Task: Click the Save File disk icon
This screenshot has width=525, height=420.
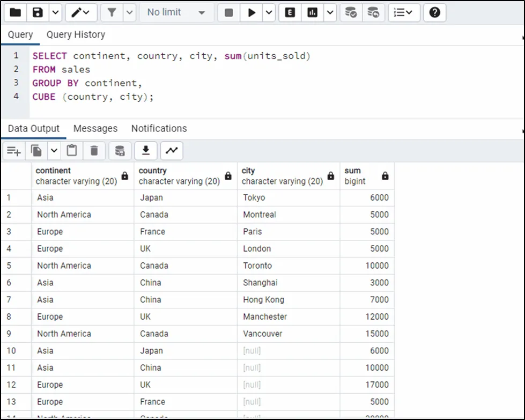Action: 38,12
